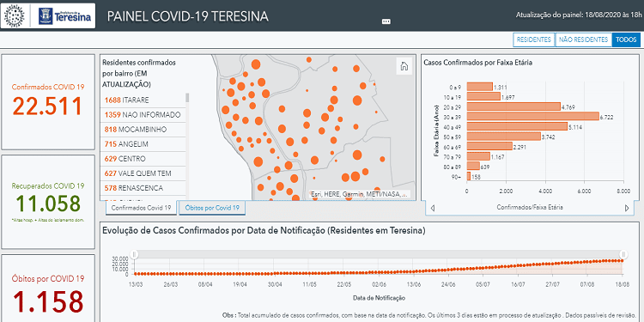
Task: Select the 627 VALE QUEM TEM row
Action: (x=143, y=173)
